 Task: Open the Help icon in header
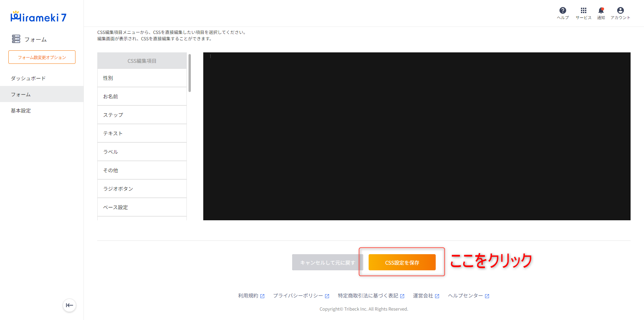[562, 11]
